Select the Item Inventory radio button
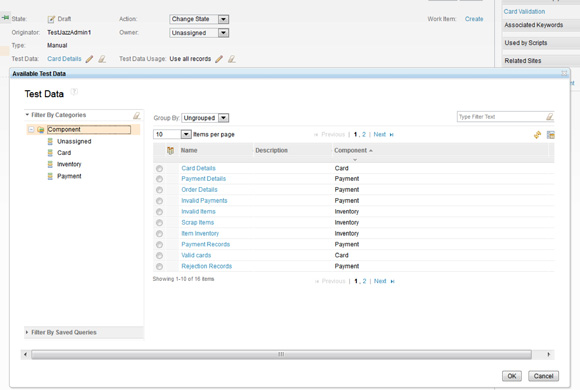This screenshot has width=580, height=390. [x=159, y=234]
